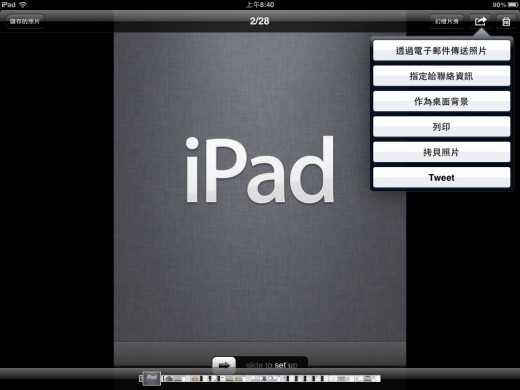520x390 pixels.
Task: Tap the middle of the photo scrubber strip
Action: (x=260, y=378)
